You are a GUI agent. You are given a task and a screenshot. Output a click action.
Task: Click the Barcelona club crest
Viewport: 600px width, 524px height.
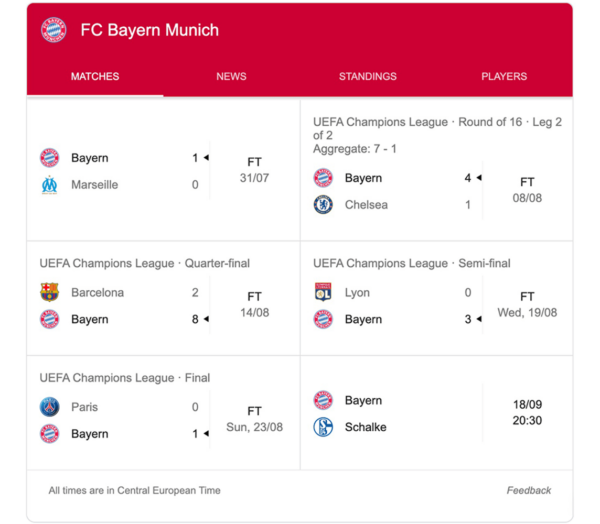[49, 293]
